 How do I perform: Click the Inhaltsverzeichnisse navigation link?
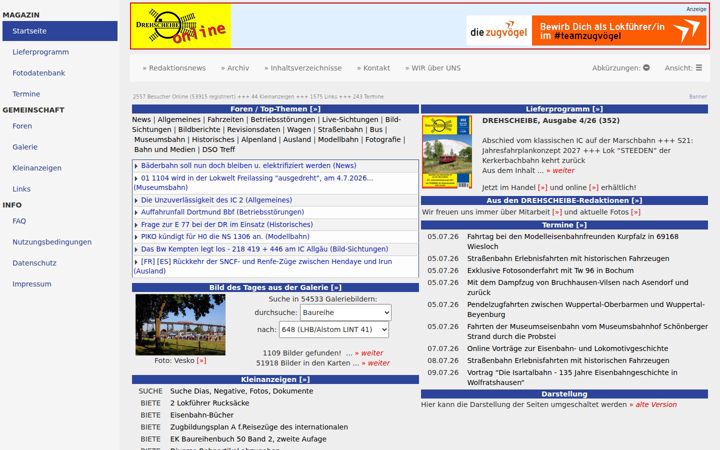point(303,68)
